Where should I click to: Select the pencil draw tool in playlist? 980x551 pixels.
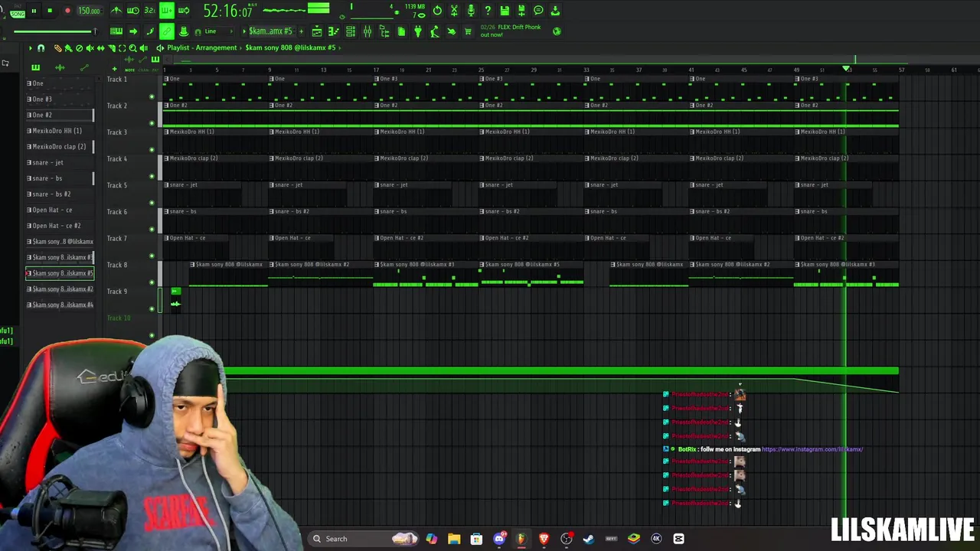(x=57, y=48)
